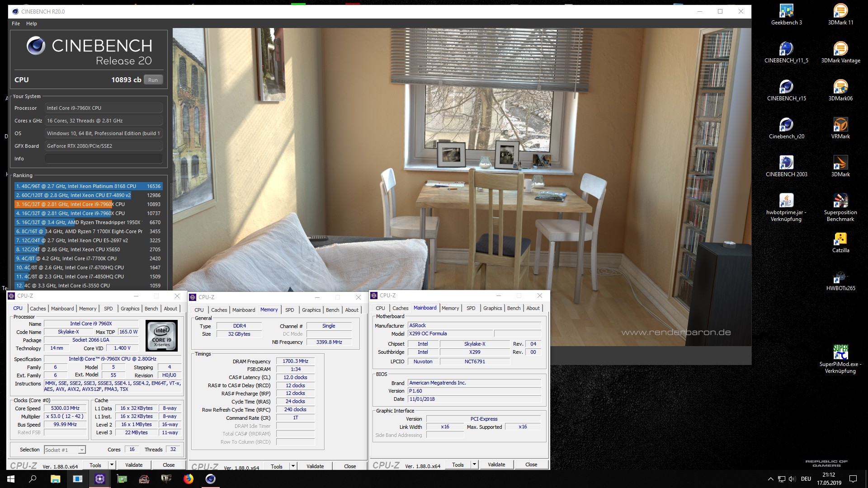Select the 3DMark desktop icon
The image size is (868, 488).
click(840, 166)
